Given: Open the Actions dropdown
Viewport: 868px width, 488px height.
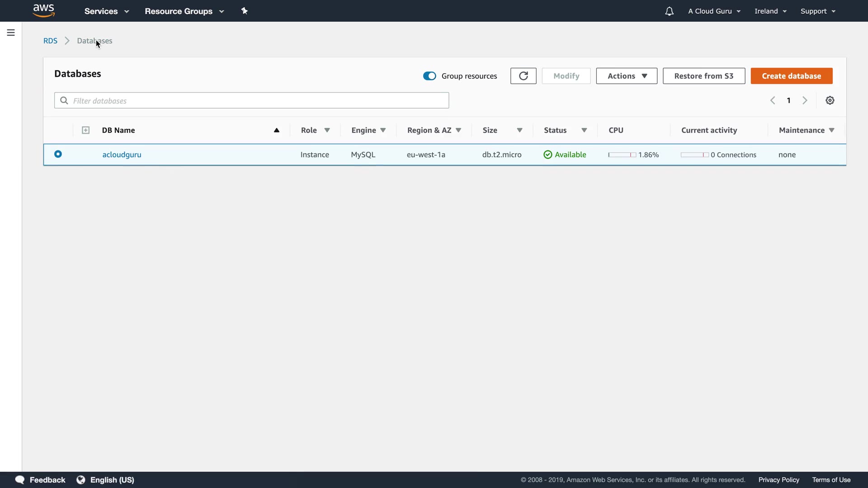Looking at the screenshot, I should (x=627, y=76).
